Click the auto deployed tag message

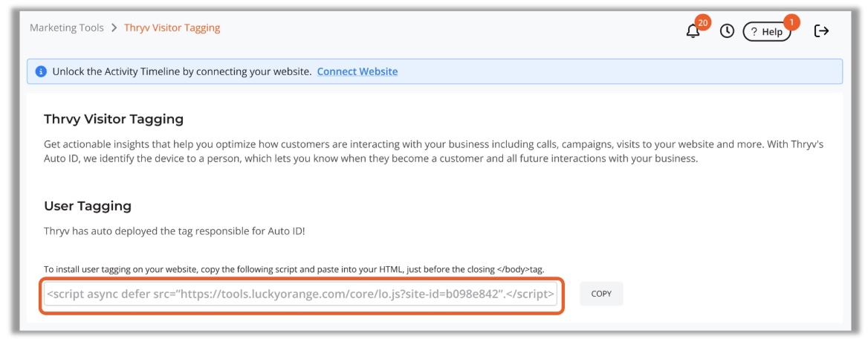(175, 230)
